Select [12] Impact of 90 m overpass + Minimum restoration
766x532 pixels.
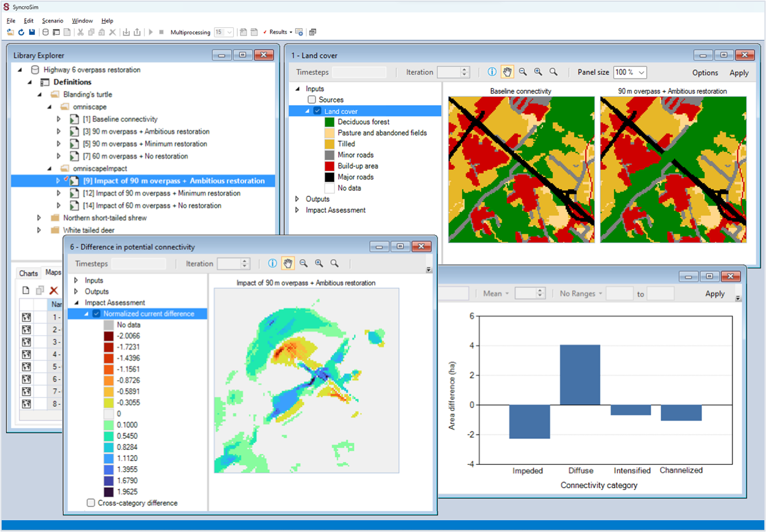pos(162,193)
